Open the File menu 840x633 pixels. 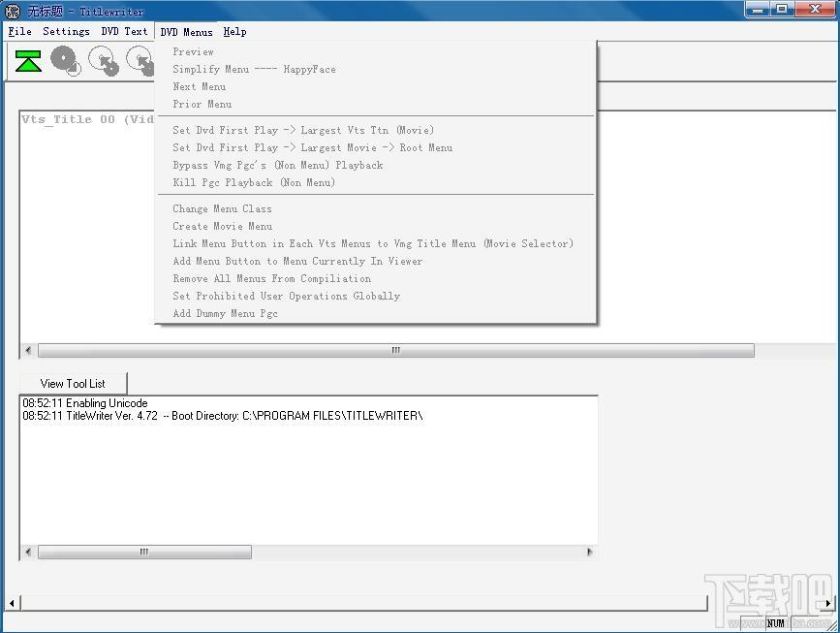point(19,32)
